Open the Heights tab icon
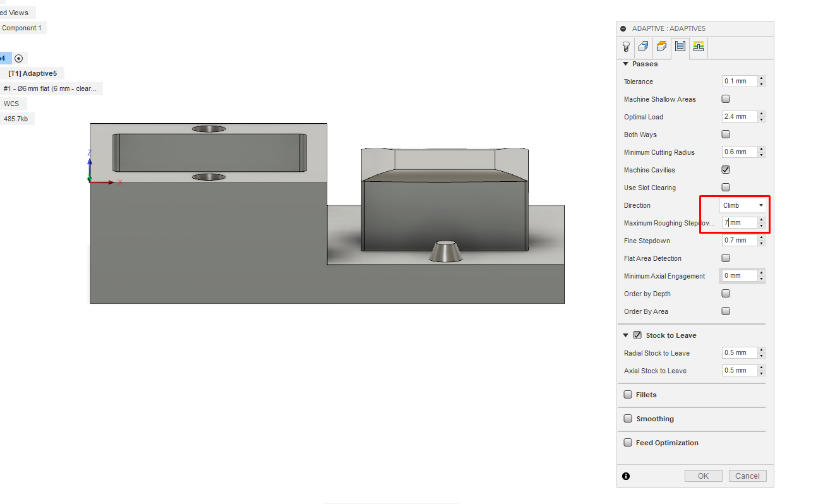 pyautogui.click(x=661, y=46)
